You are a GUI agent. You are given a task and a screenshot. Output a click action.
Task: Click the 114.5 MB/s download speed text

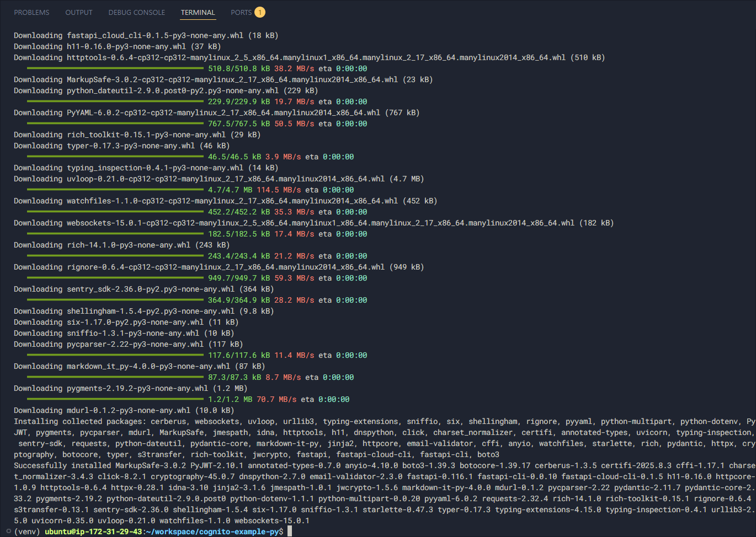[x=279, y=190]
